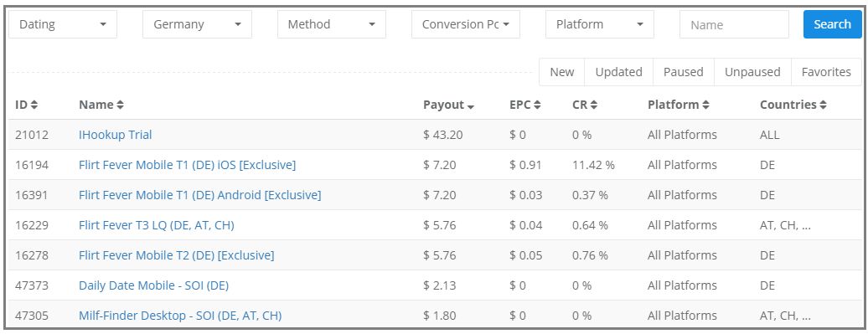Screen dimensions: 868x334
Task: Switch to the Updated tab
Action: click(619, 72)
